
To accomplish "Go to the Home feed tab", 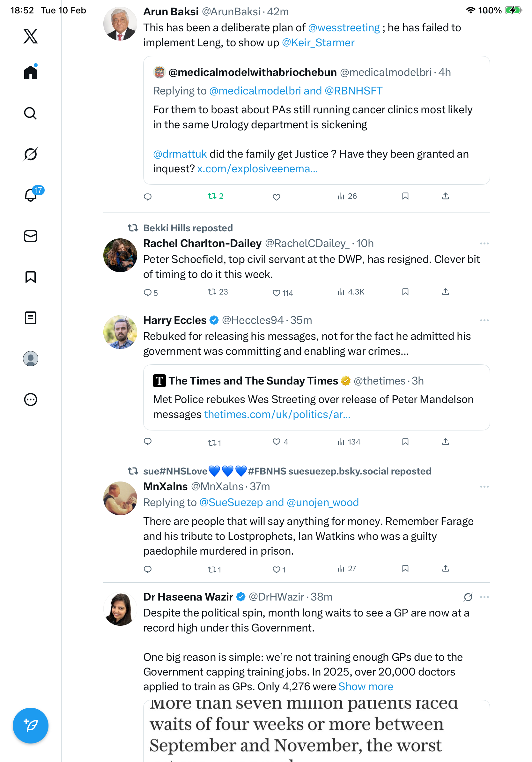I will [x=31, y=72].
